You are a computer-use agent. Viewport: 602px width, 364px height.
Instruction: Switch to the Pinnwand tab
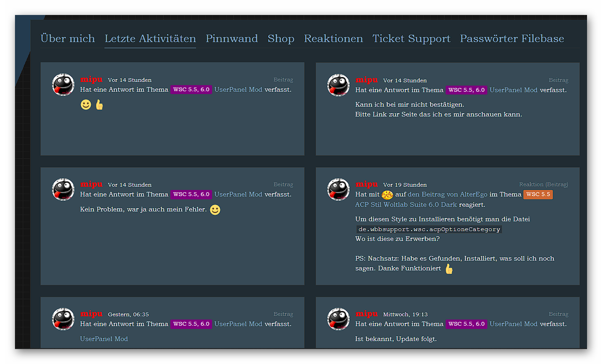click(x=232, y=39)
